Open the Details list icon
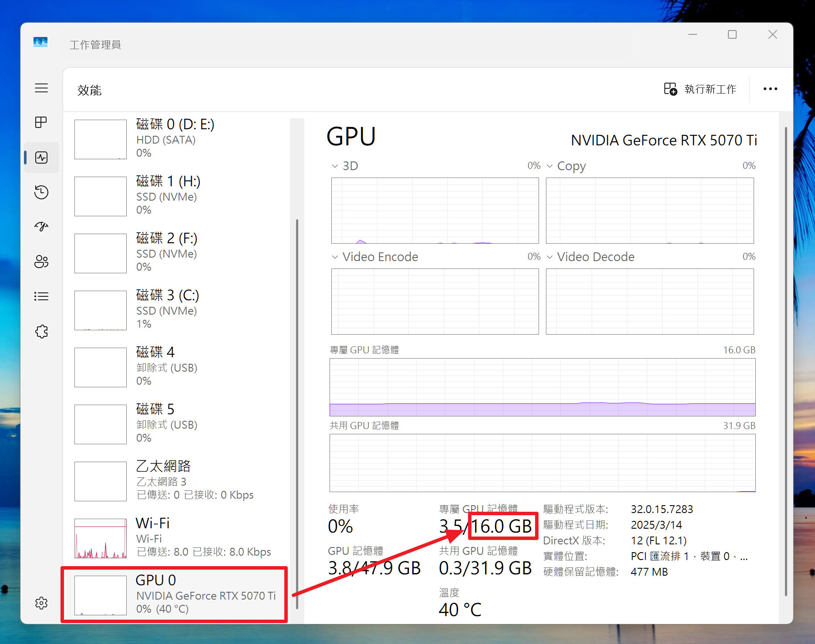This screenshot has height=644, width=815. (x=41, y=296)
